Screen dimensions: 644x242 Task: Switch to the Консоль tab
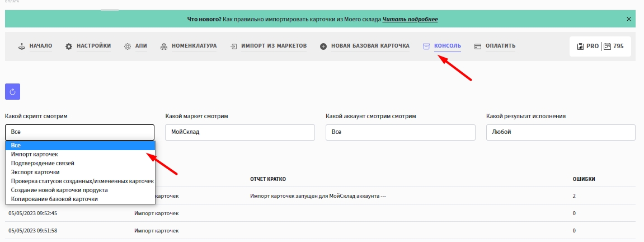click(447, 46)
